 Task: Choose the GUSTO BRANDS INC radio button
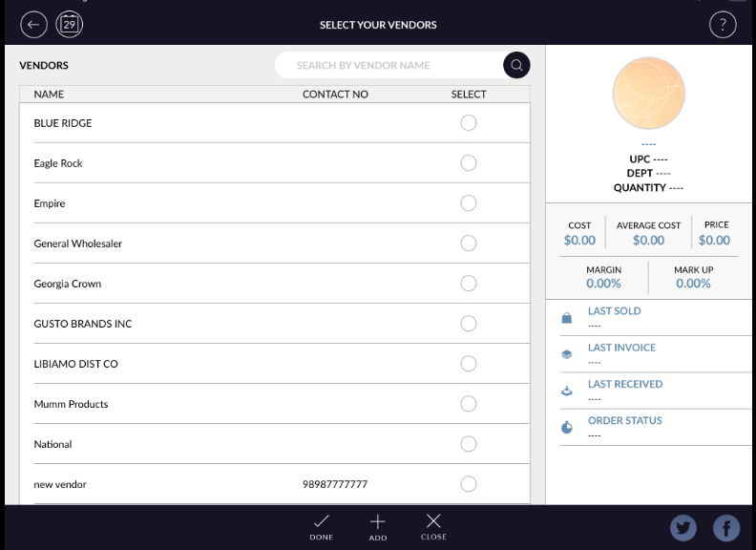tap(468, 324)
